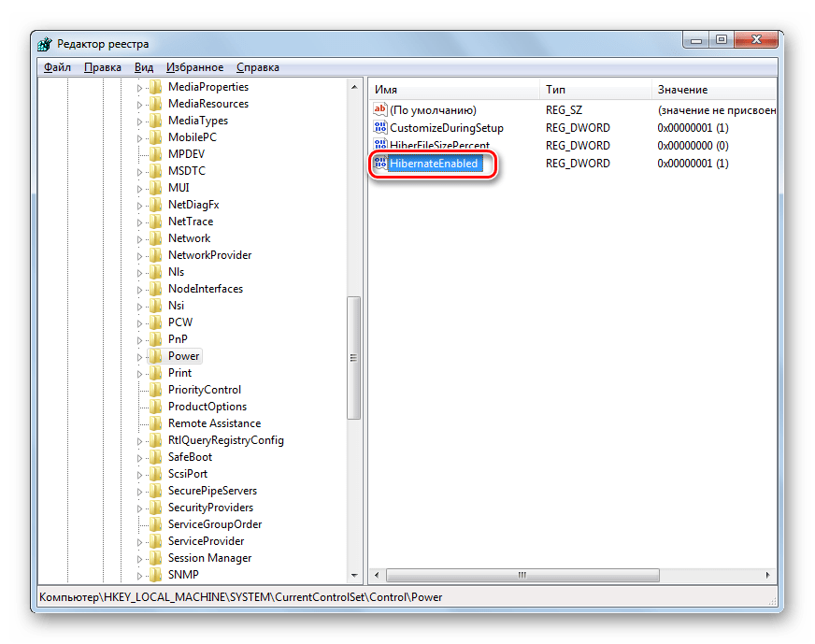The height and width of the screenshot is (644, 815).
Task: Select the PCW key label
Action: click(180, 322)
